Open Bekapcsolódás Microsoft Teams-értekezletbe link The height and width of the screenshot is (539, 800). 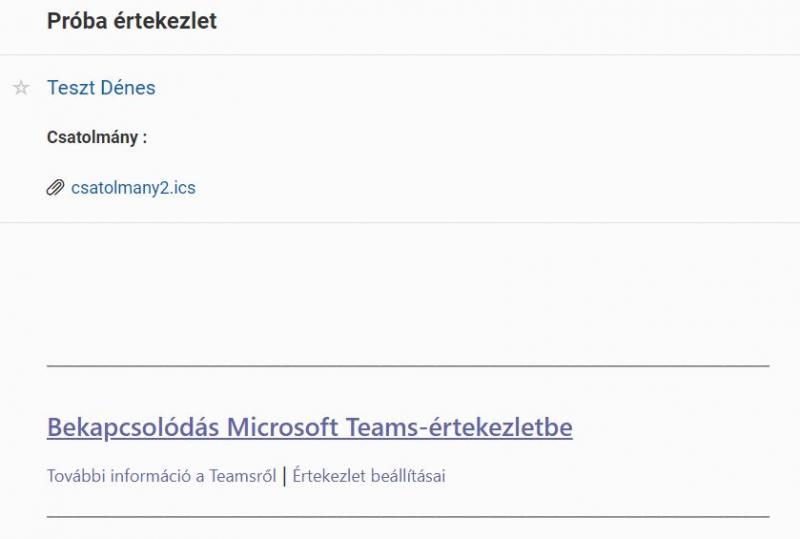310,427
